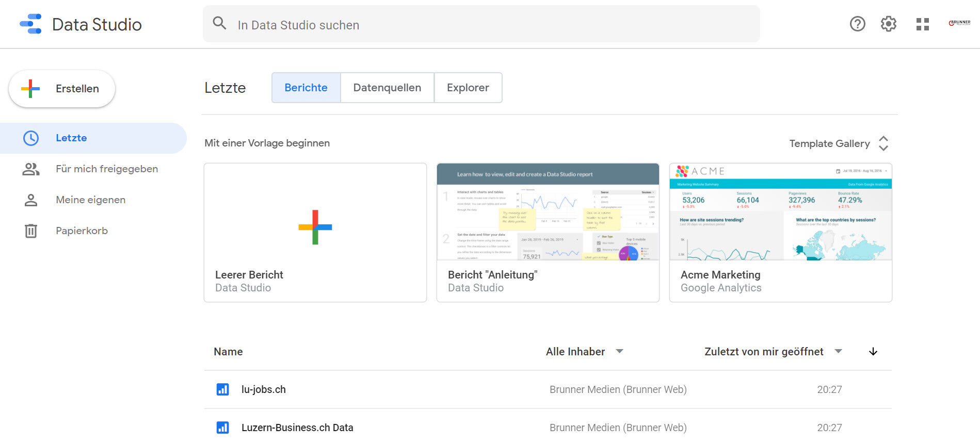Click the plus icon in Leerer Bericht card

pyautogui.click(x=315, y=227)
